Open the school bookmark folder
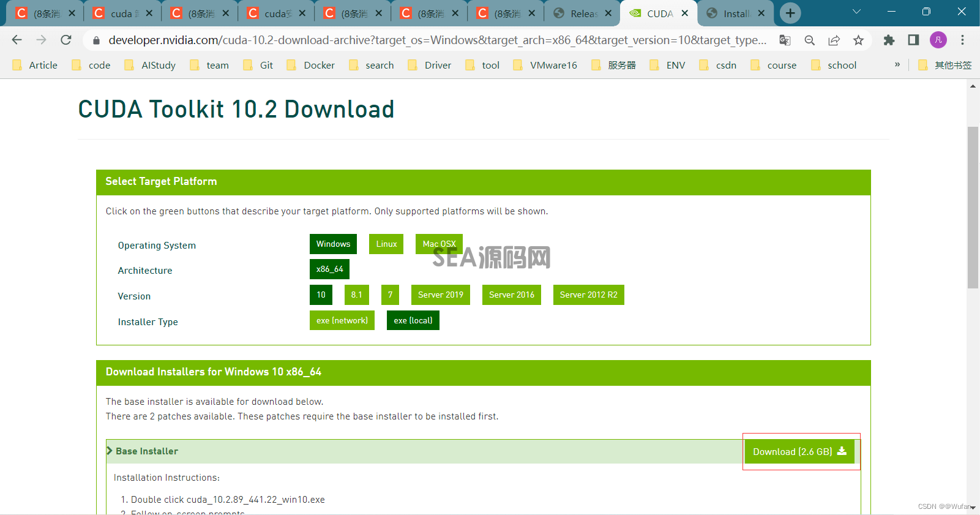This screenshot has height=515, width=980. pos(834,65)
